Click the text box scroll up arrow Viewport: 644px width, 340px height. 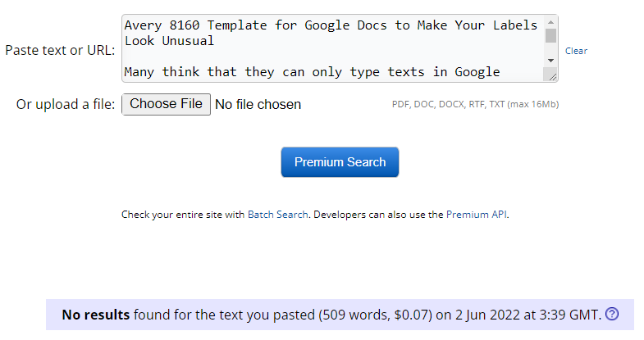pos(551,21)
